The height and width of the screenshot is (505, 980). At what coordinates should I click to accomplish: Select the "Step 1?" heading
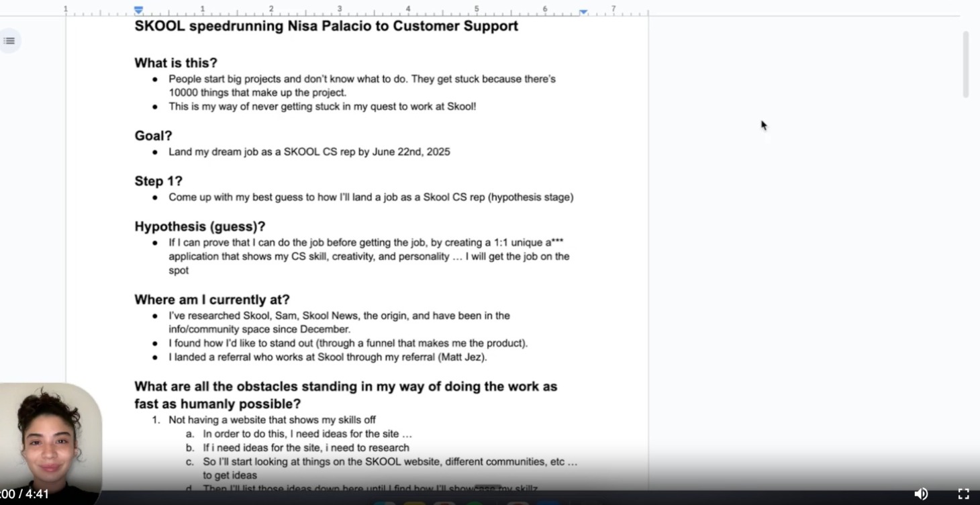coord(158,181)
